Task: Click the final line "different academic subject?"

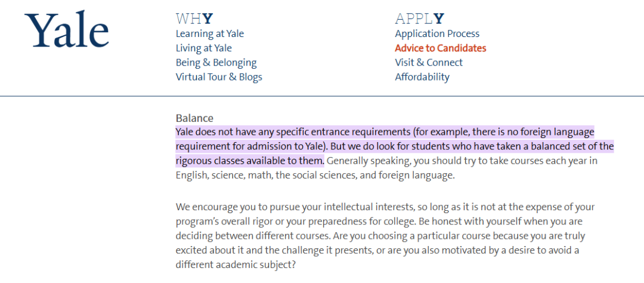Action: pyautogui.click(x=234, y=264)
